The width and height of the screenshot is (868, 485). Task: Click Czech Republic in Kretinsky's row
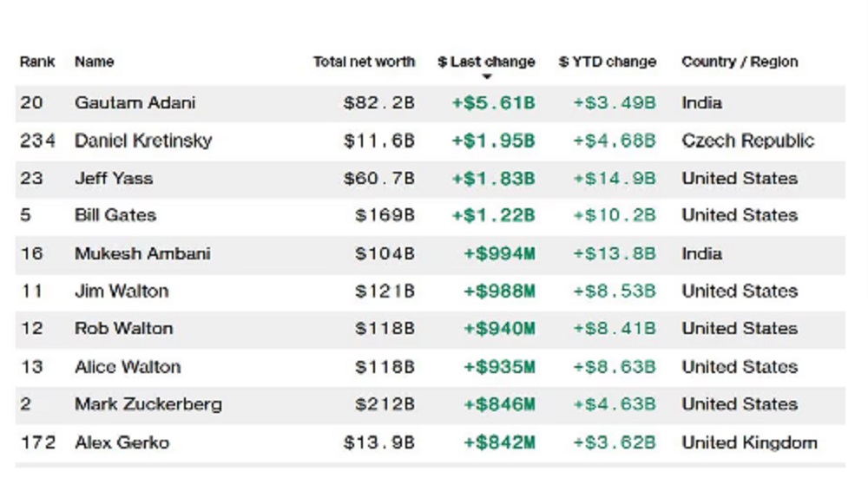coord(747,141)
